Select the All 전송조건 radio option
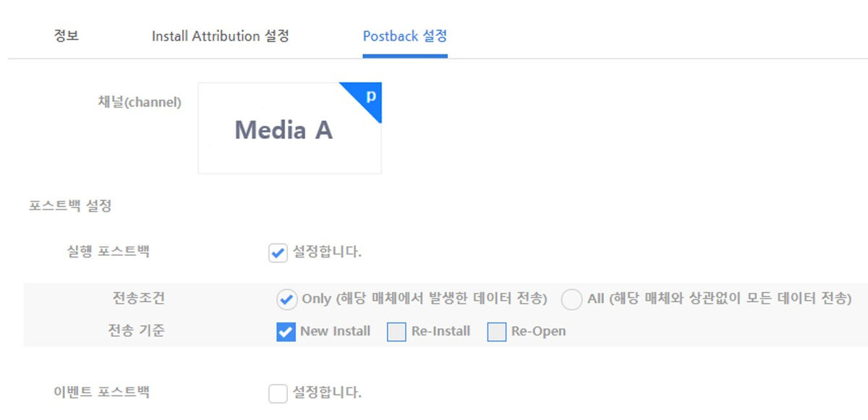The height and width of the screenshot is (420, 868). click(x=571, y=299)
